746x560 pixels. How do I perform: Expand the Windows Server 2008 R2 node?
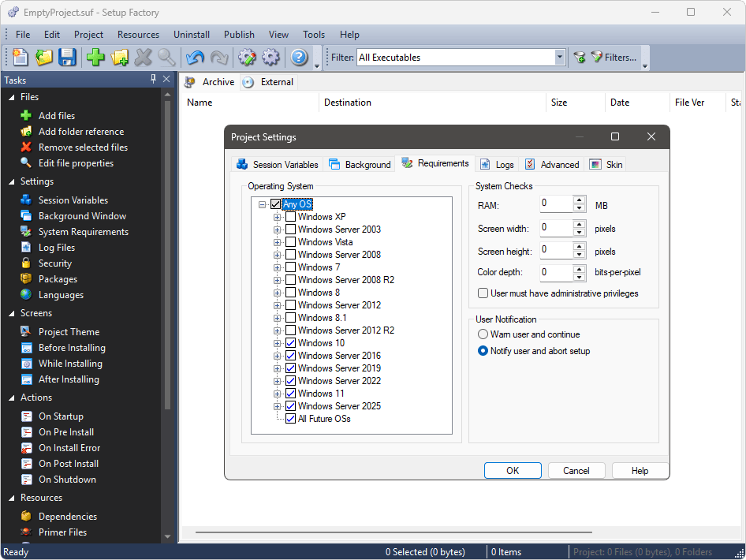[x=277, y=280]
